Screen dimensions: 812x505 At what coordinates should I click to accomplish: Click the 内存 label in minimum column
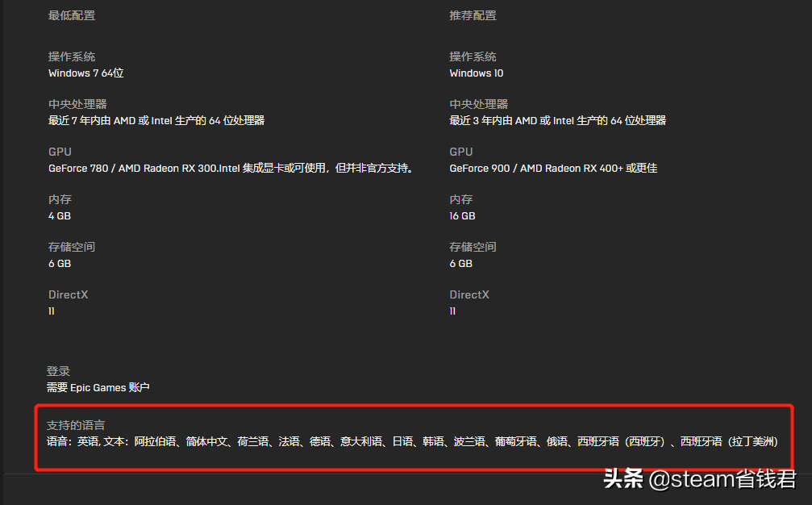coord(60,199)
